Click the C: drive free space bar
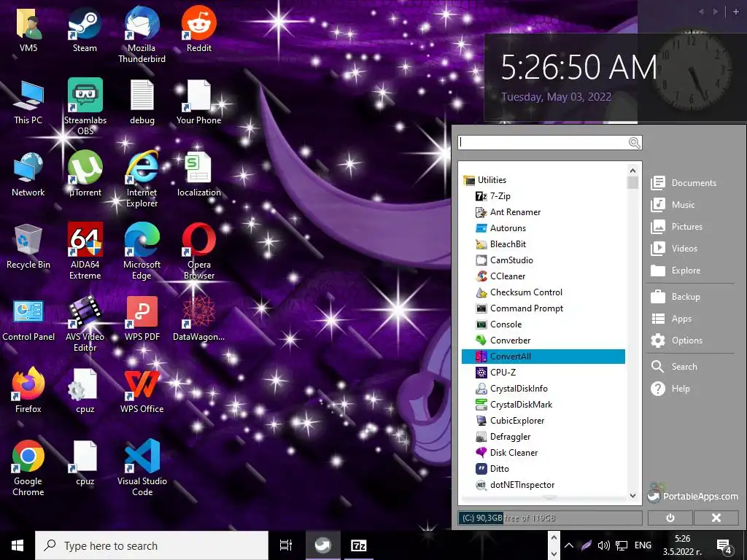 pos(550,518)
